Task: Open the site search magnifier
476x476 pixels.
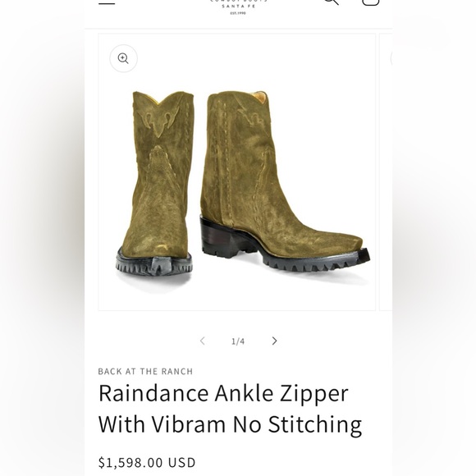Action: (x=332, y=2)
